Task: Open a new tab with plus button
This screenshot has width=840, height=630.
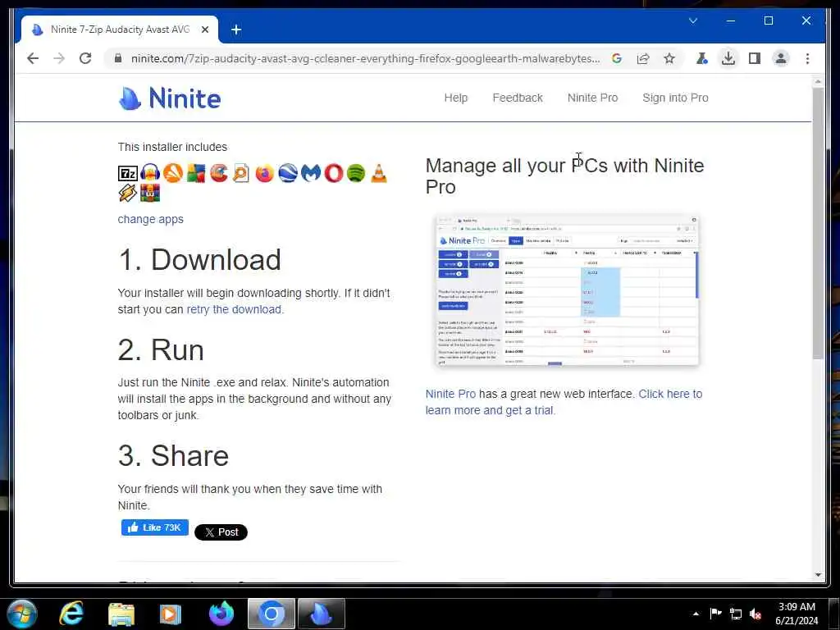Action: [236, 30]
